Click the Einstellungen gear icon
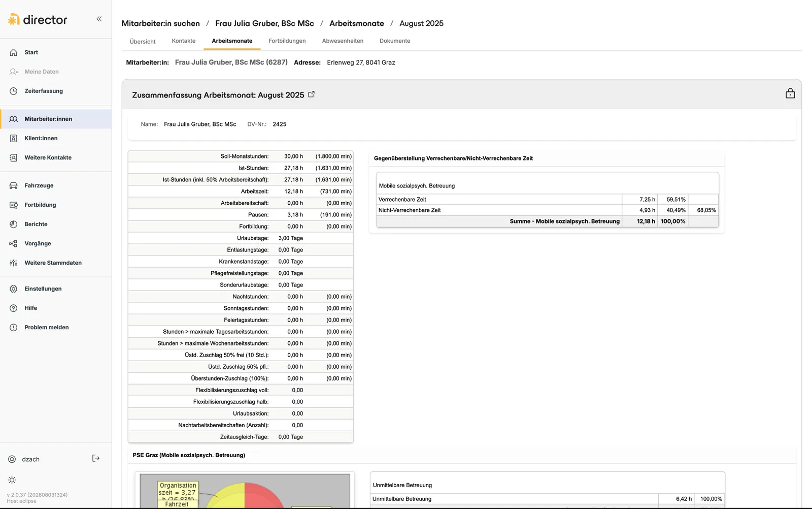Viewport: 812px width, 509px height. click(14, 289)
